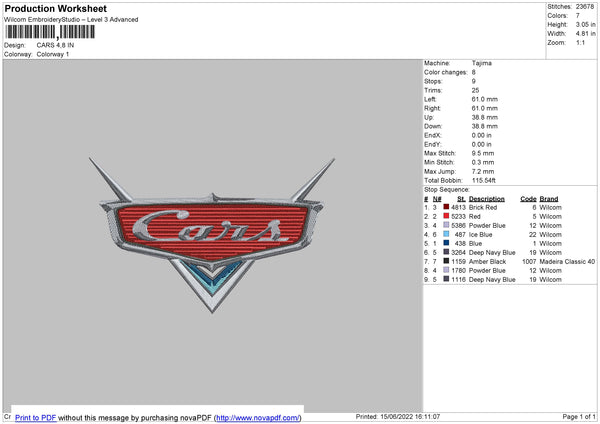
Task: Click the Stop Sequence heading
Action: (x=447, y=190)
